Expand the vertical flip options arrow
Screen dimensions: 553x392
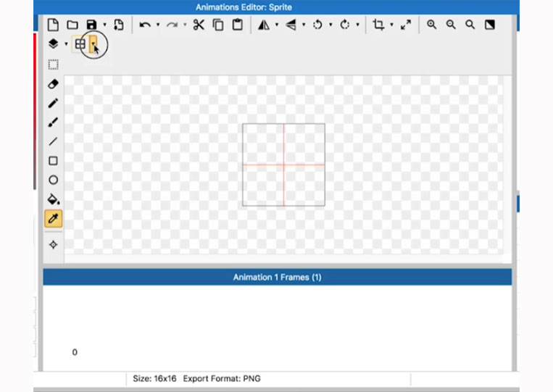(x=304, y=25)
